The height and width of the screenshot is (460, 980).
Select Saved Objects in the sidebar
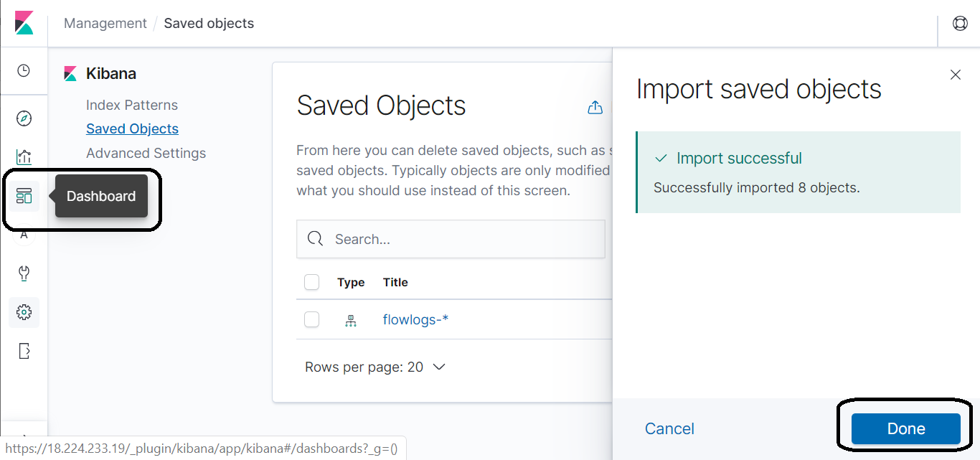coord(132,129)
